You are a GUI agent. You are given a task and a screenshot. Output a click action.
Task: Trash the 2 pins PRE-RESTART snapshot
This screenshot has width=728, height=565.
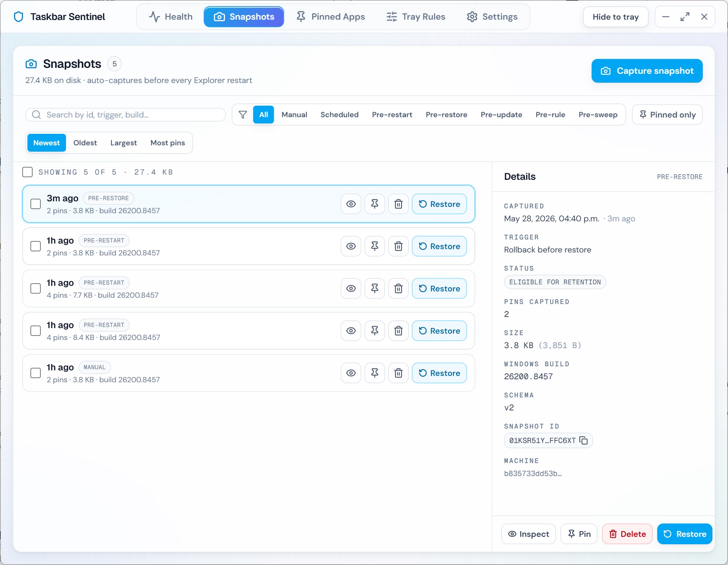click(x=398, y=246)
